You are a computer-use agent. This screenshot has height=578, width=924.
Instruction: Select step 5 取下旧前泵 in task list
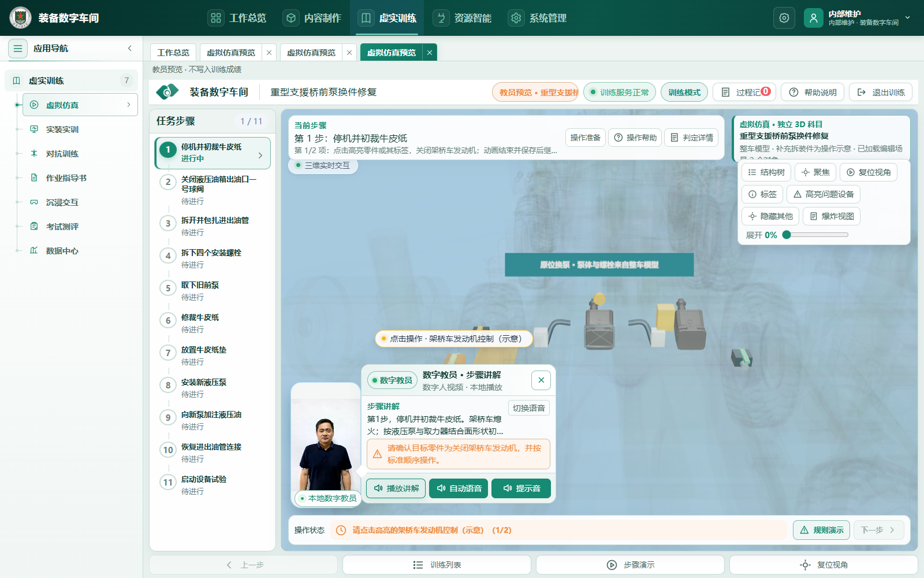tap(213, 291)
